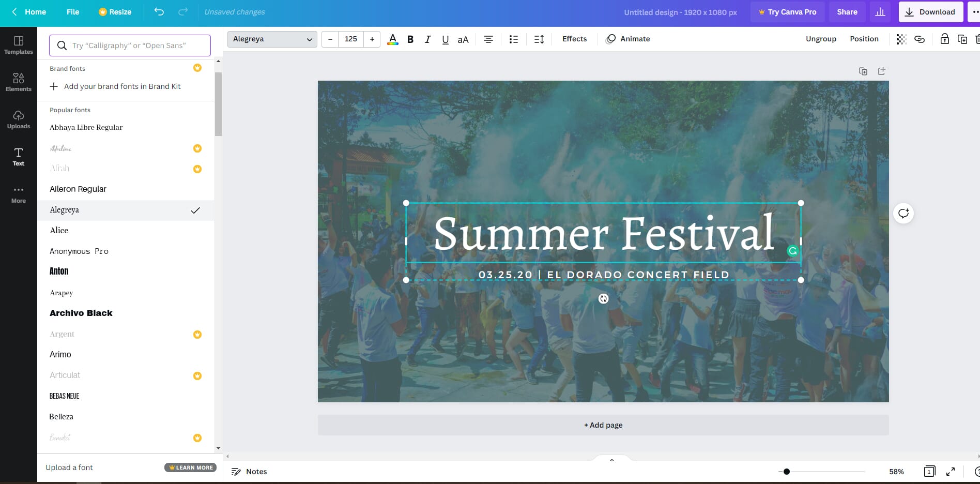980x484 pixels.
Task: Click the font size field 125
Action: [351, 39]
